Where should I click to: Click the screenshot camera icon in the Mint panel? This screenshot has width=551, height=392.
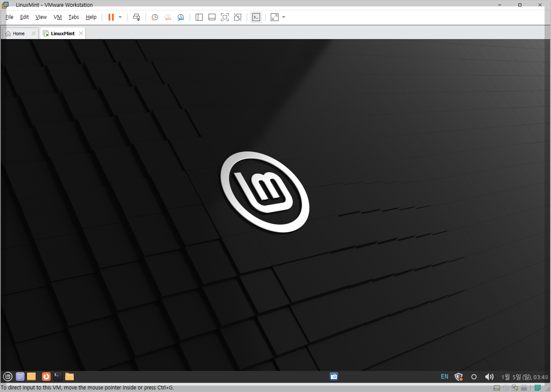coord(334,377)
